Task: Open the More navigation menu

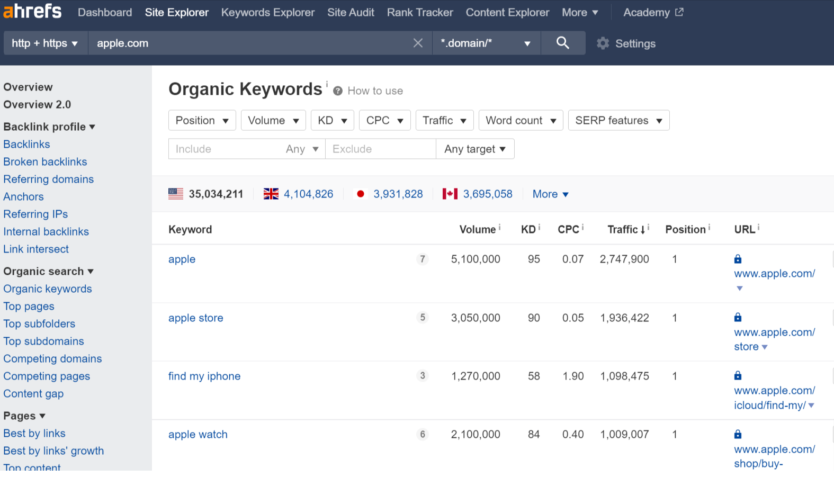Action: [580, 12]
